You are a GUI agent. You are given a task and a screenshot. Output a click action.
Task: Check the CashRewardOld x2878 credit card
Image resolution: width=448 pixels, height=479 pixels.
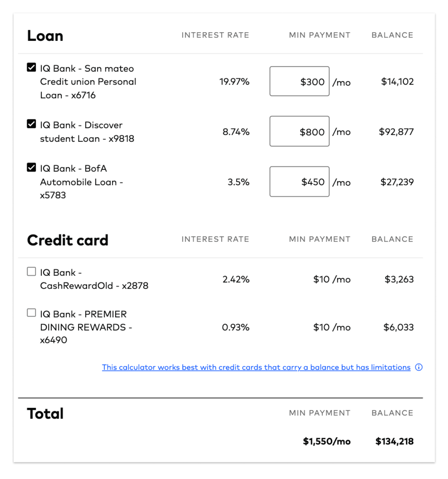click(31, 272)
